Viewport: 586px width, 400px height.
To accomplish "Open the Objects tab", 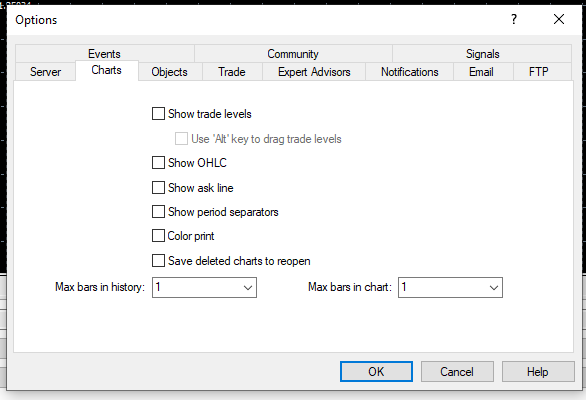I will click(170, 72).
